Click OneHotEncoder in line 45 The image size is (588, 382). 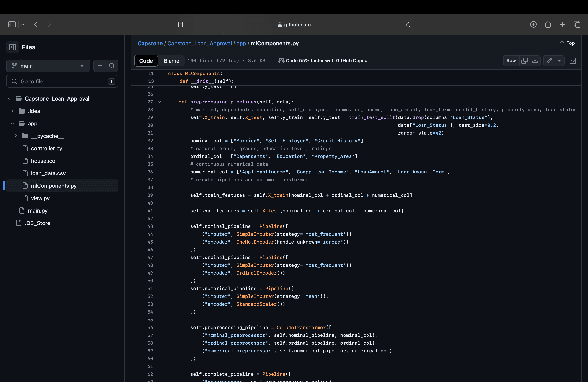pos(255,242)
